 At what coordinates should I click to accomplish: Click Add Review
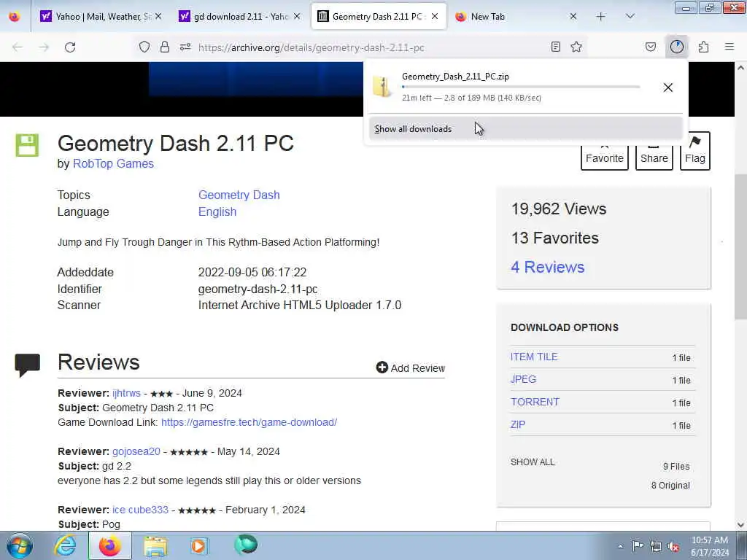(x=411, y=368)
